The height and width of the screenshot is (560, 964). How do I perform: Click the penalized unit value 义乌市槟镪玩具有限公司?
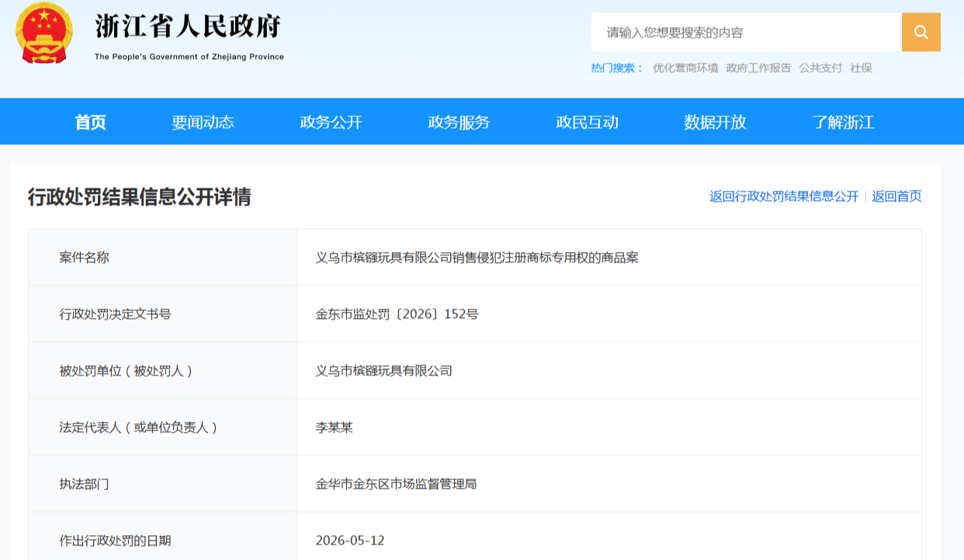coord(384,371)
